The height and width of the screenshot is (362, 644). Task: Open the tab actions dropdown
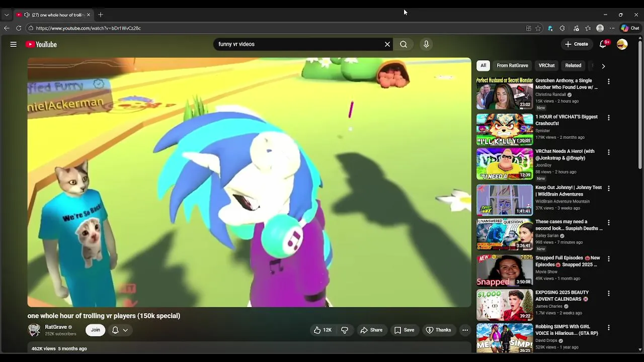tap(7, 15)
